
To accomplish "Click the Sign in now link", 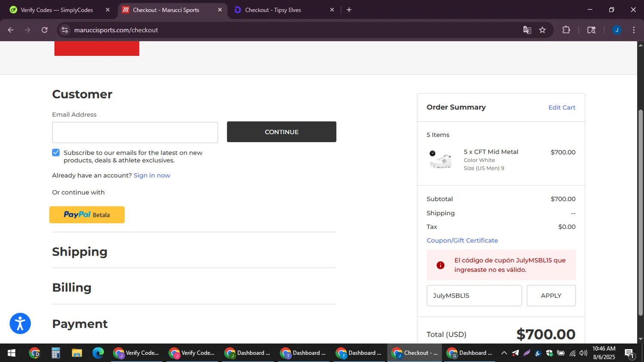I will pyautogui.click(x=152, y=175).
